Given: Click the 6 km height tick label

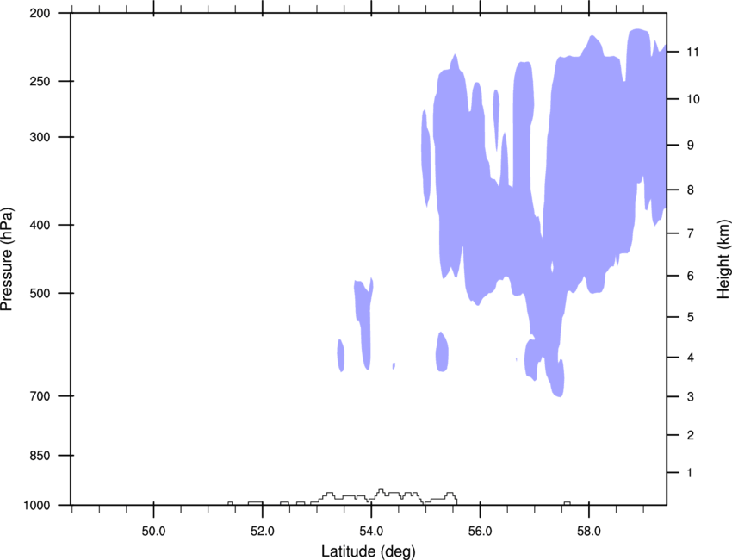Looking at the screenshot, I should (x=691, y=276).
